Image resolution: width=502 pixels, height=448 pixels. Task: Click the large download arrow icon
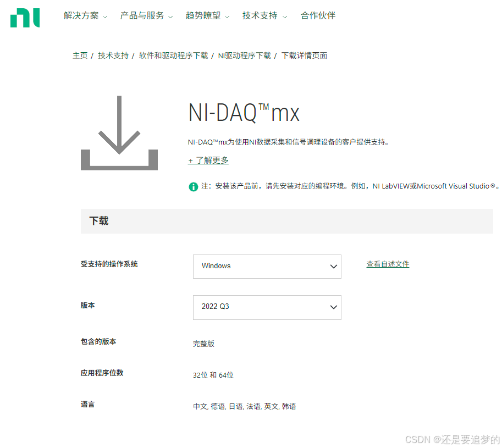[119, 133]
